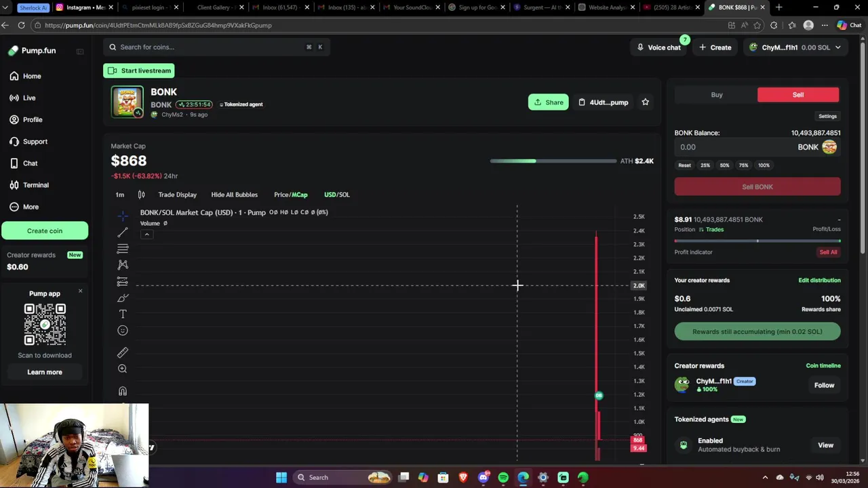Reload the page with browser refresh icon
Image resolution: width=868 pixels, height=488 pixels.
22,25
